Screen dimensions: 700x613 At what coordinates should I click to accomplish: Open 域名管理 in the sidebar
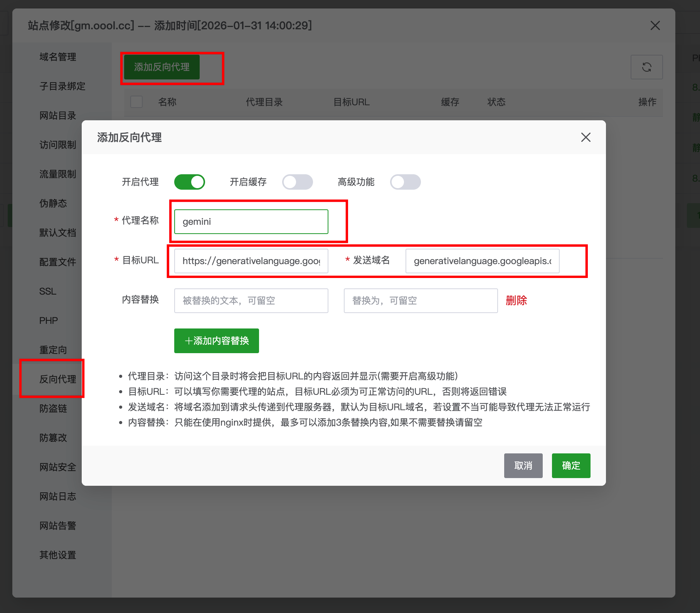coord(57,57)
